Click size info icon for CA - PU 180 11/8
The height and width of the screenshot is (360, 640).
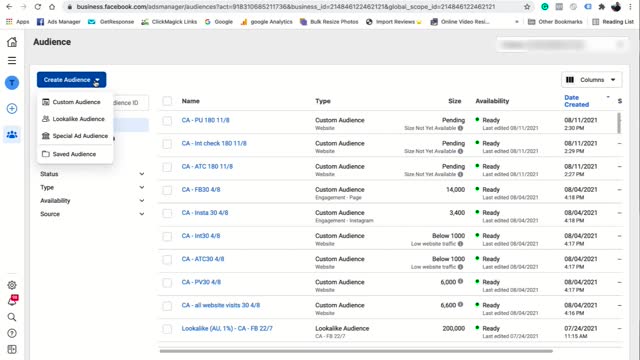click(460, 128)
